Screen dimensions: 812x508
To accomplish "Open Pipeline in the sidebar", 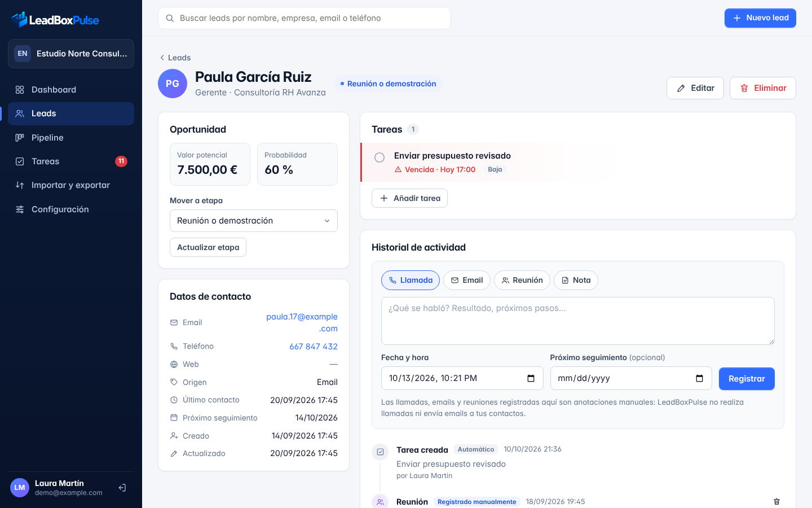I will [71, 138].
